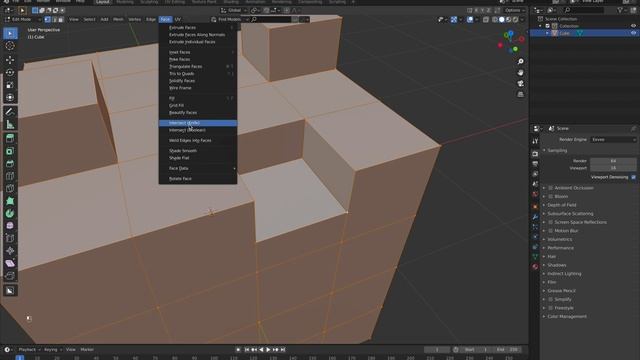Play the animation in timeline

point(268,349)
